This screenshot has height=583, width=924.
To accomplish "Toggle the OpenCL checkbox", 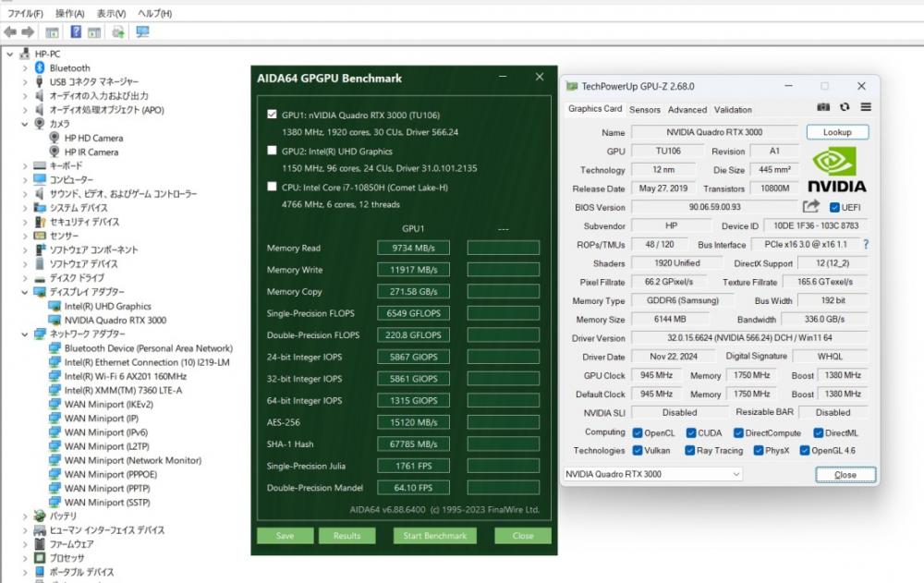I will 637,432.
